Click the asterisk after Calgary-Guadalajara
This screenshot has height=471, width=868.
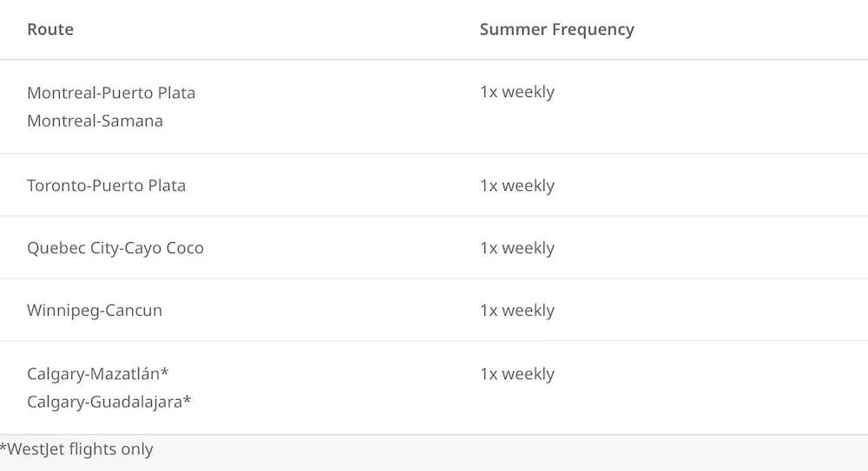coord(187,400)
